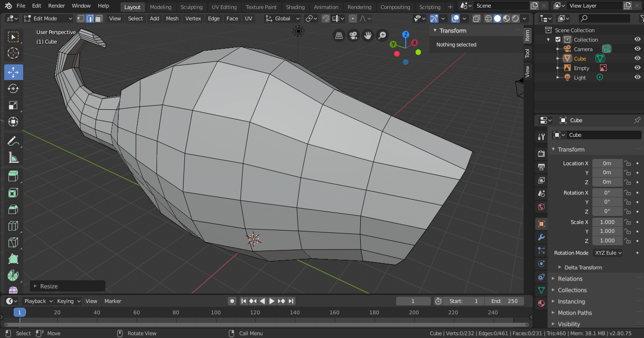Uncheck the Collection visibility checkbox
Screen dimensions: 644x338
(x=558, y=40)
